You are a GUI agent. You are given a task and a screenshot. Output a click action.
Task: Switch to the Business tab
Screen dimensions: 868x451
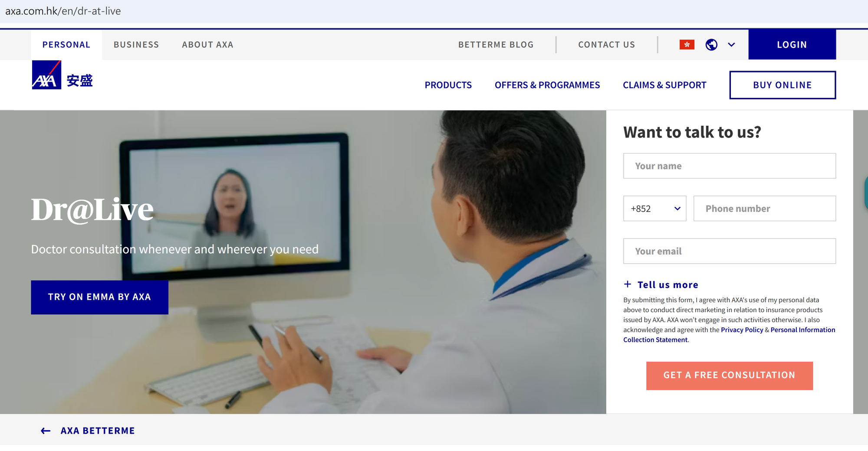pyautogui.click(x=136, y=45)
